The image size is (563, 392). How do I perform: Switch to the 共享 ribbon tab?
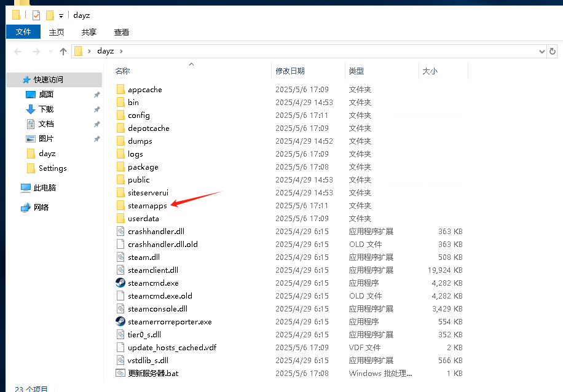[89, 33]
